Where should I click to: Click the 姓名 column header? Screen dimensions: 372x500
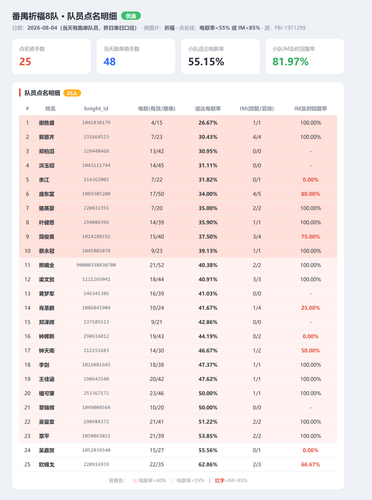(x=50, y=108)
